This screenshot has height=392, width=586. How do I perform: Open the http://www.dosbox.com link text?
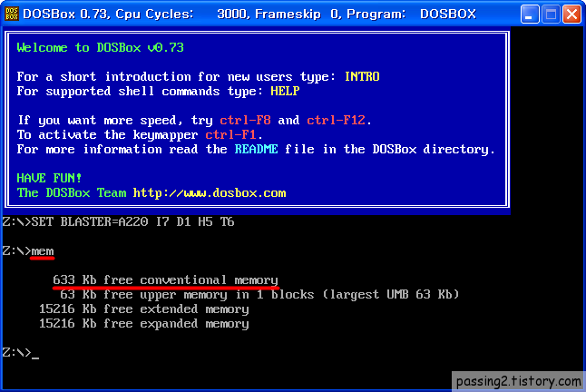[210, 192]
